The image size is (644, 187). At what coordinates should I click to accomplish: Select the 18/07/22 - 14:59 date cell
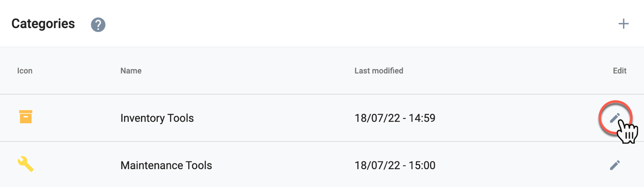tap(395, 118)
